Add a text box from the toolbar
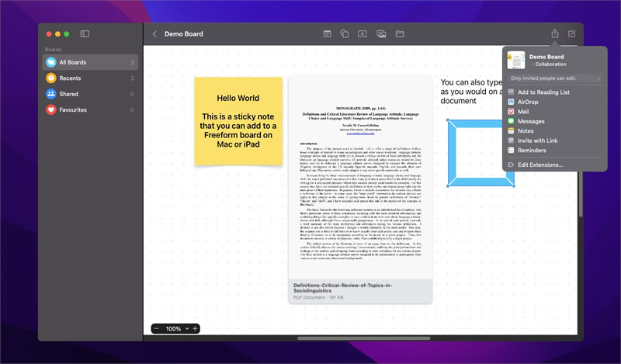Image resolution: width=621 pixels, height=364 pixels. (362, 34)
